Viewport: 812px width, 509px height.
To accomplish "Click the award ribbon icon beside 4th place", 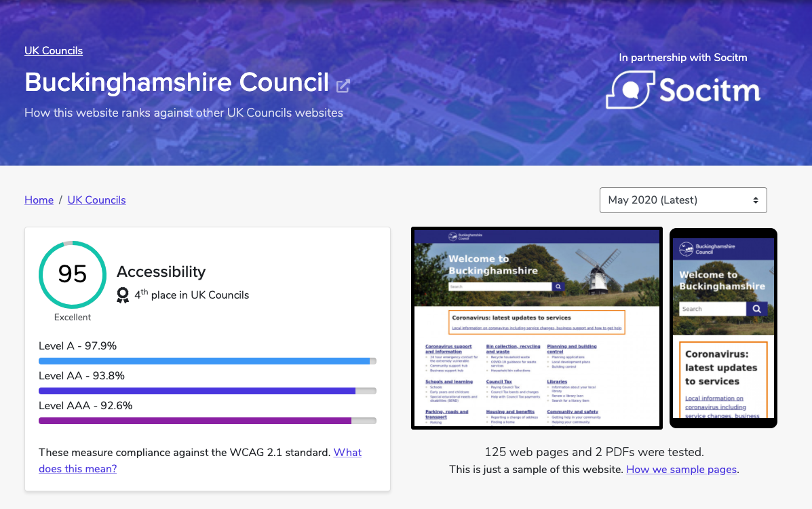I will 123,295.
